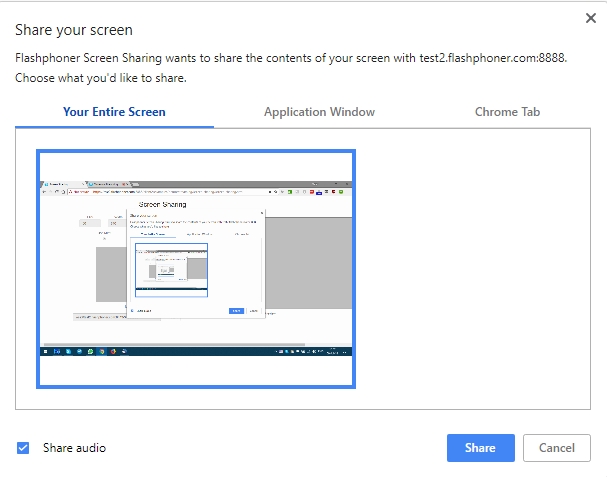
Task: Open the Chrome Tab tab
Action: click(x=508, y=112)
